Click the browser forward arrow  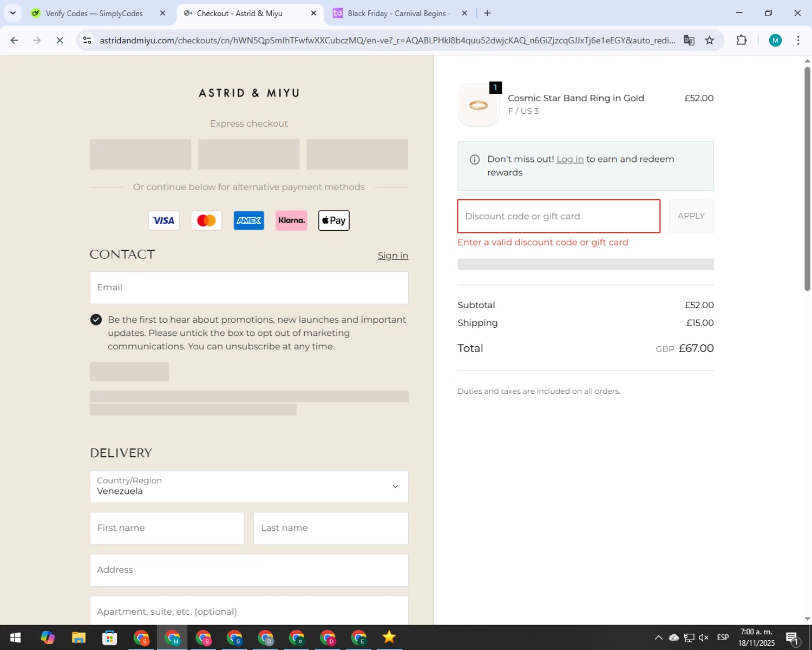tap(37, 40)
